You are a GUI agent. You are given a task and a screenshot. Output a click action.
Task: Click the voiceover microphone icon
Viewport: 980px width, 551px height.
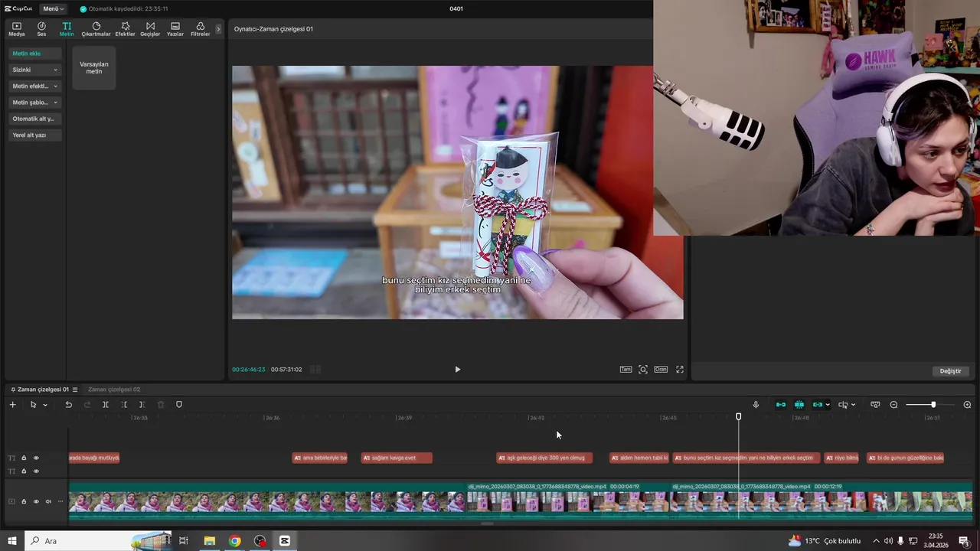tap(756, 405)
